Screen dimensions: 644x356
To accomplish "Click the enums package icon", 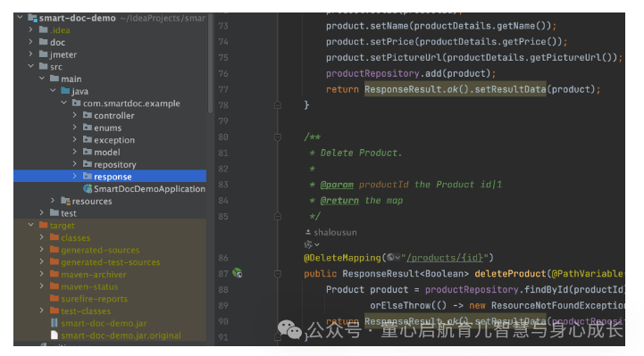I will tap(88, 128).
